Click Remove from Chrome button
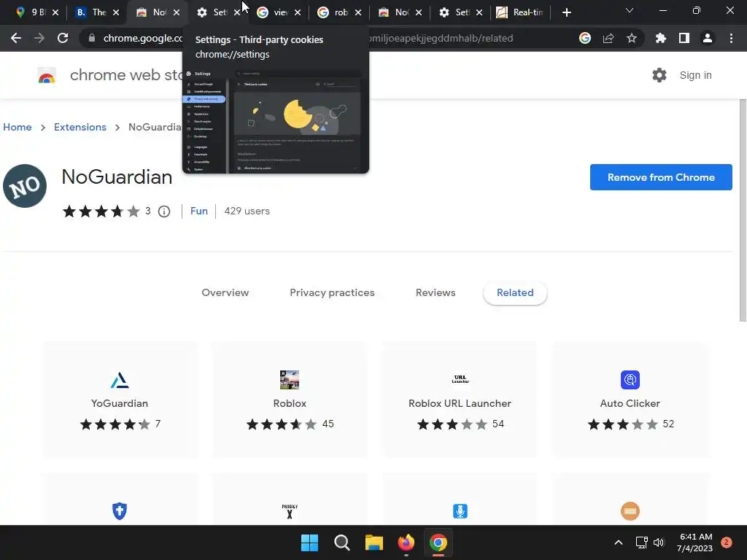The image size is (747, 560). 661,177
